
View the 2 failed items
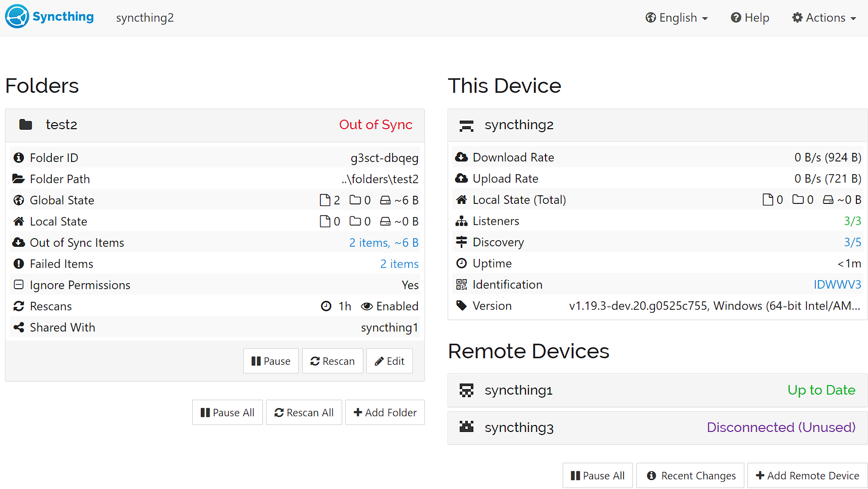coord(399,263)
